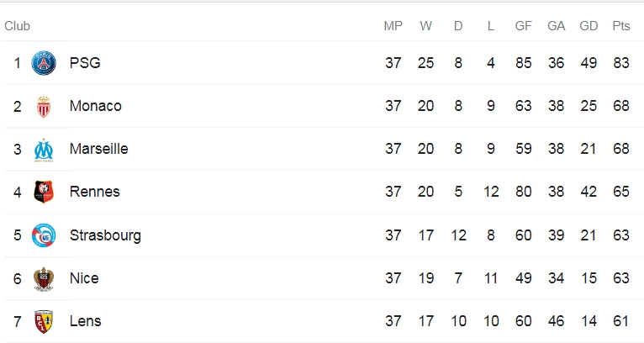Click the Strasbourg club logo
The height and width of the screenshot is (343, 644).
(44, 235)
